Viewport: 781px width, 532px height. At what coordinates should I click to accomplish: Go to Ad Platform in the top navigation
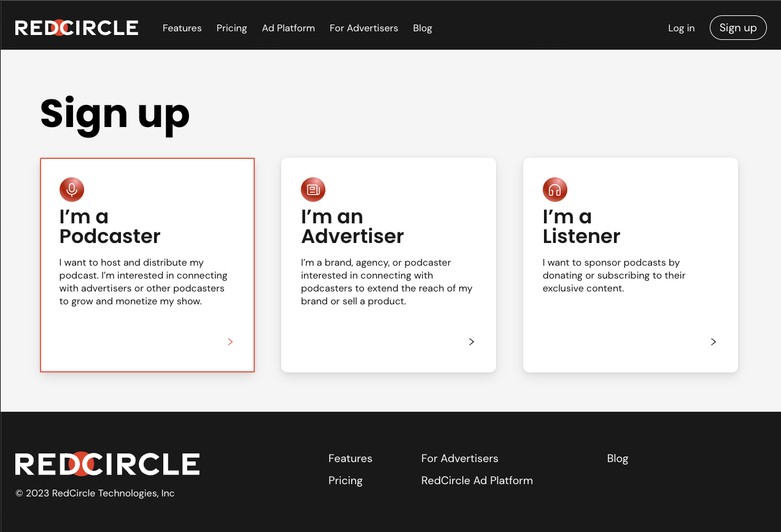(289, 28)
